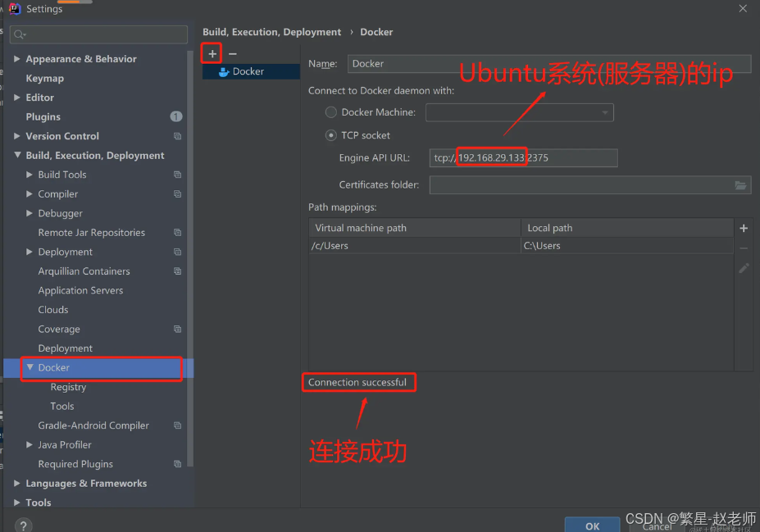
Task: Open Application Servers settings
Action: 80,291
